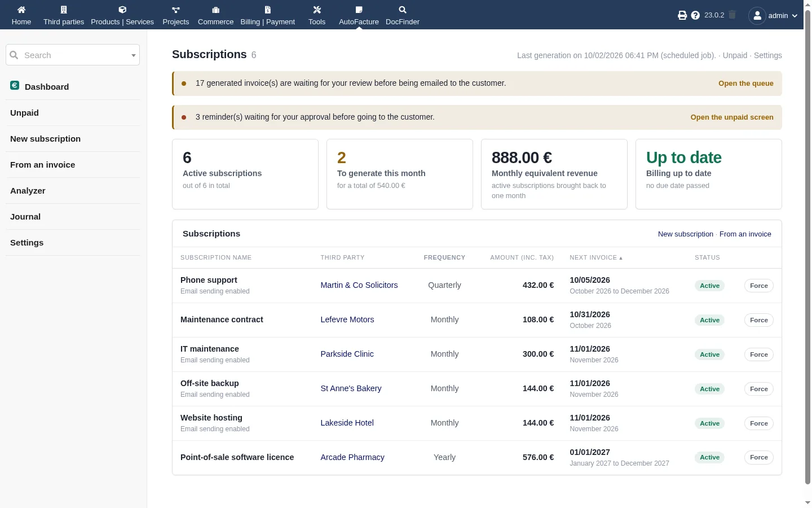Image resolution: width=812 pixels, height=508 pixels.
Task: Open Products | Services module icon
Action: click(x=122, y=10)
